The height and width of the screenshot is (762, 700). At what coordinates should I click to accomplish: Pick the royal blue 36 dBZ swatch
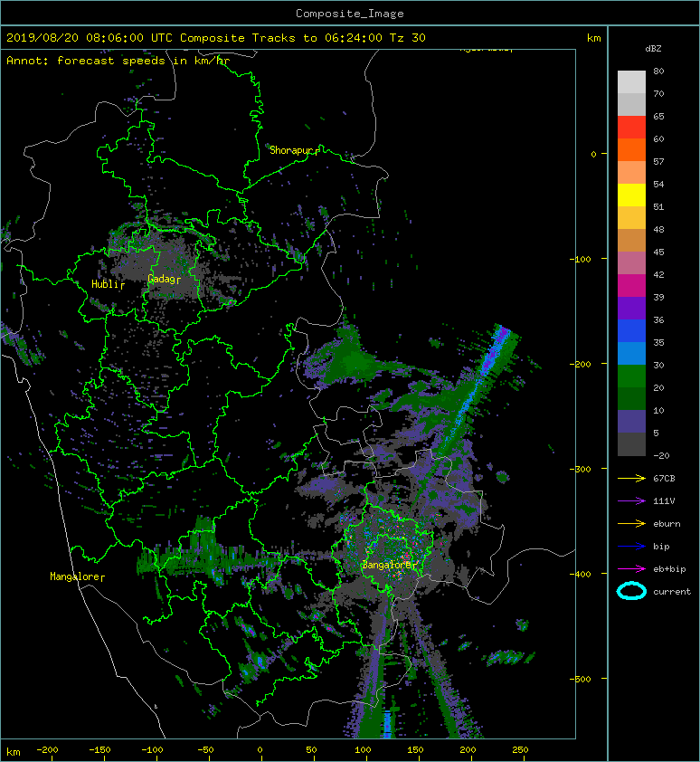pos(631,330)
